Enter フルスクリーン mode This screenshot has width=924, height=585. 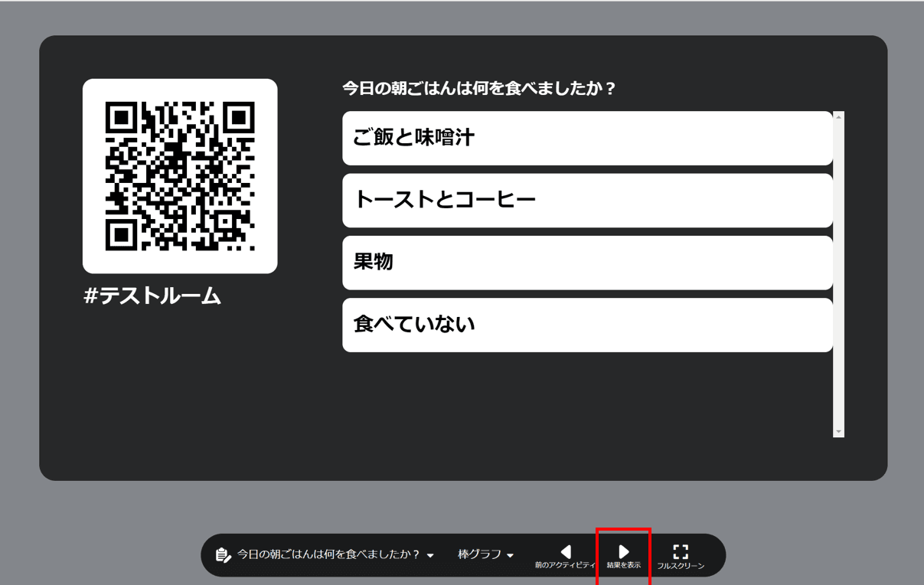pyautogui.click(x=681, y=556)
